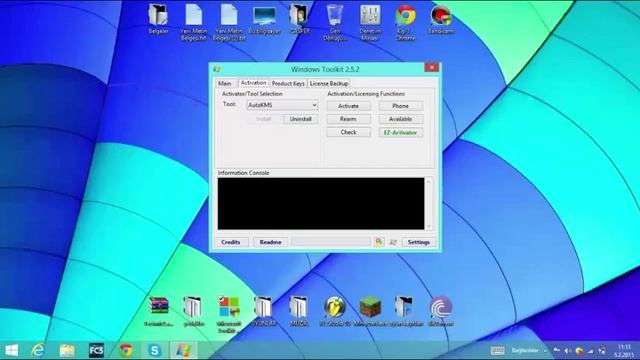Click the volume speaker tray icon
640x360 pixels.
[x=567, y=351]
